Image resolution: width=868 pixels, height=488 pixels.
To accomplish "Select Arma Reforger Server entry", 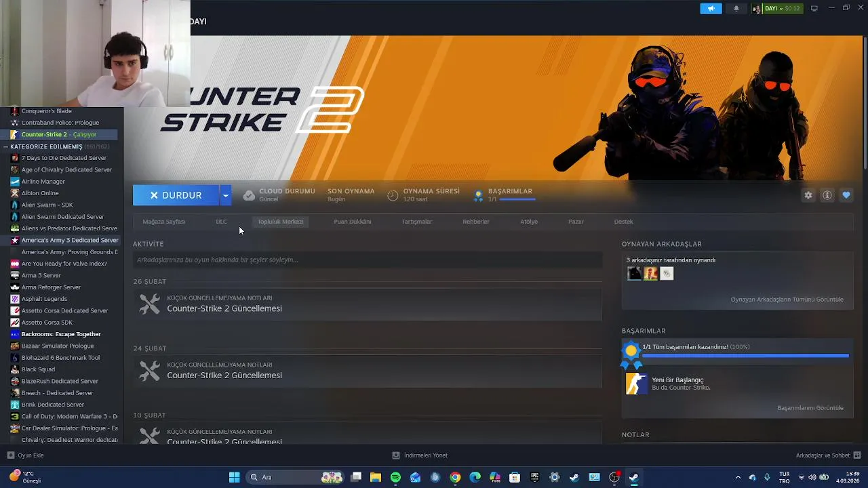I will point(51,287).
